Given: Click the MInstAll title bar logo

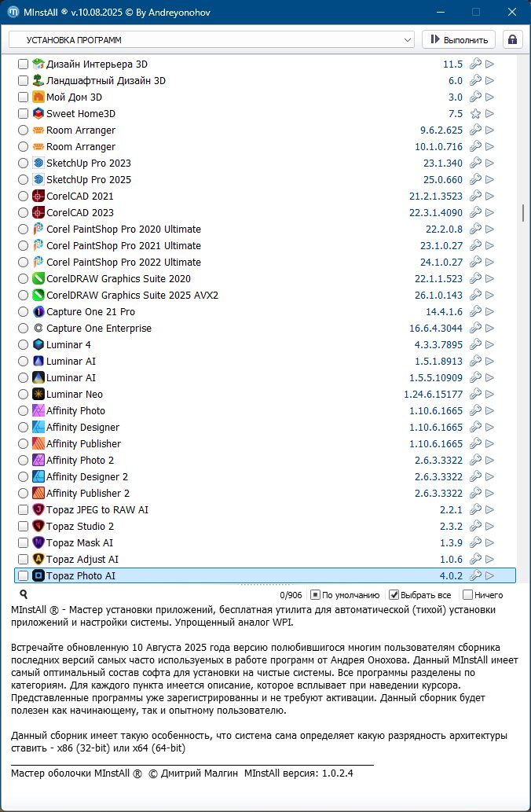Looking at the screenshot, I should point(13,12).
